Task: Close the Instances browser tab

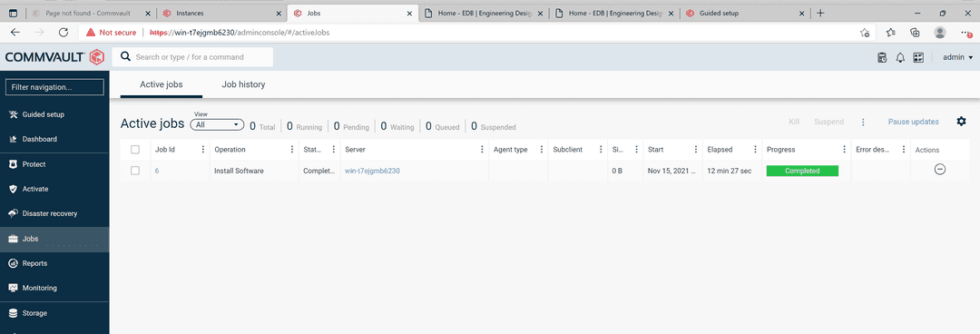Action: (278, 13)
